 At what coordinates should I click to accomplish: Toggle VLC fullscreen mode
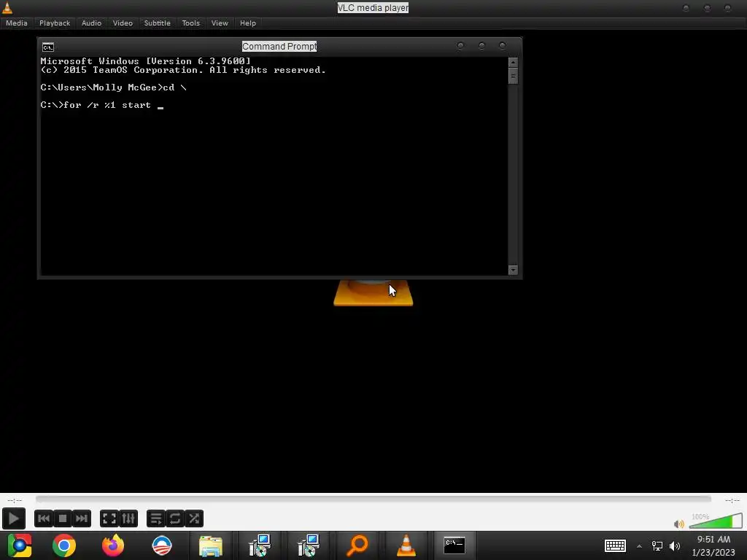pyautogui.click(x=109, y=518)
